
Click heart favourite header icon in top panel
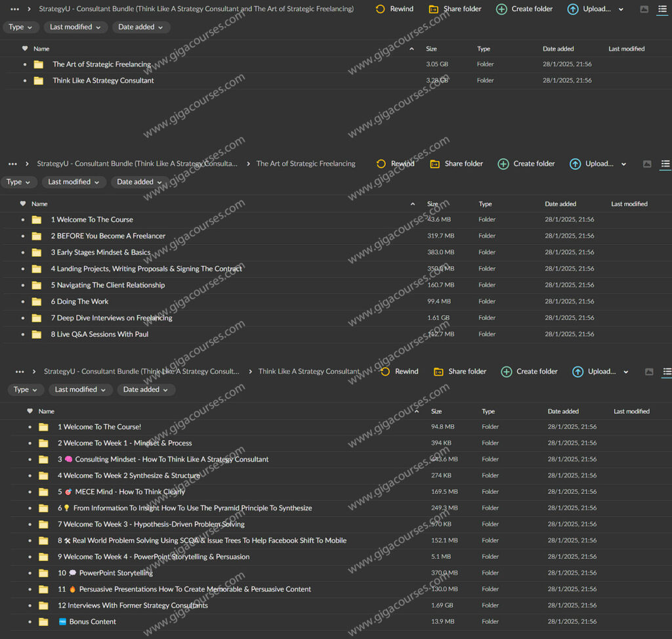tap(25, 49)
